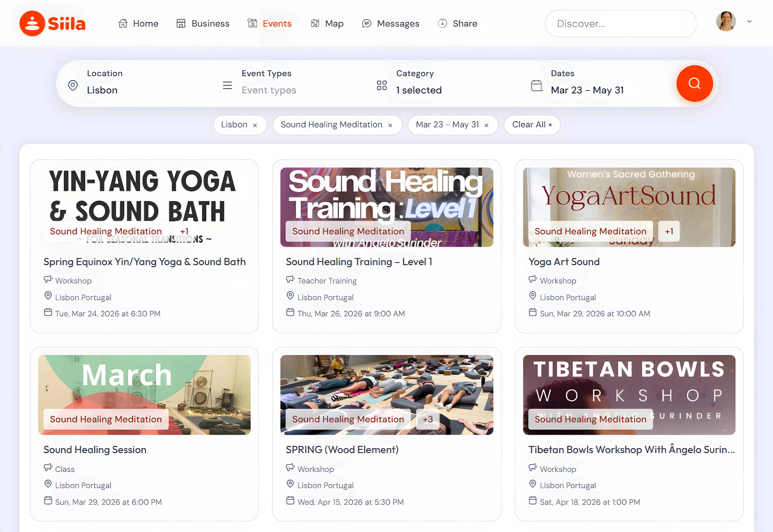Open the user profile dropdown arrow
Viewport: 773px width, 532px height.
coord(749,21)
